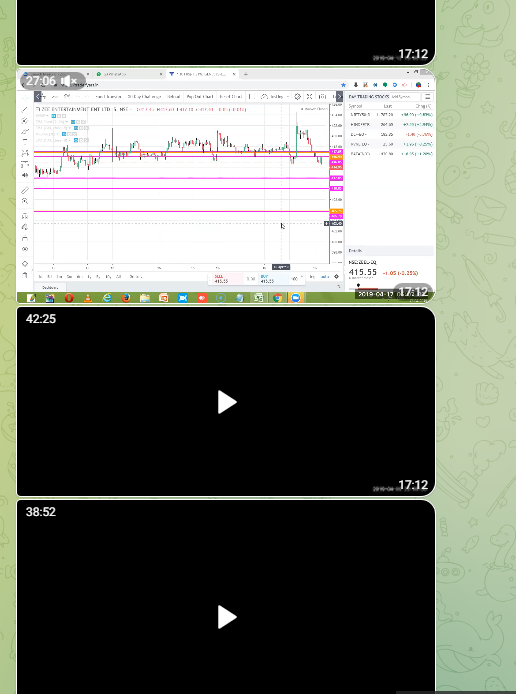Unmute the 27:06 auto-playing video
This screenshot has height=694, width=516.
69,81
